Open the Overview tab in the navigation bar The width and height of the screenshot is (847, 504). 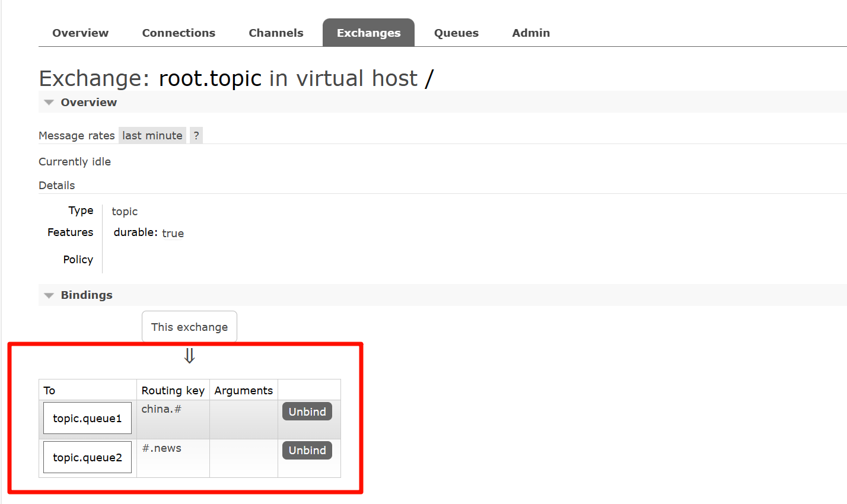click(x=80, y=33)
